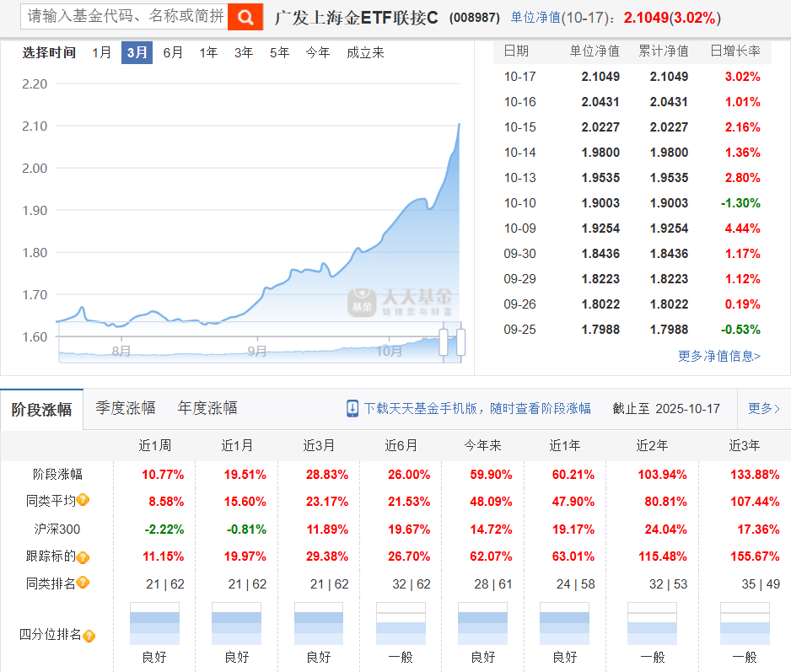Click the 近3年 column header

coord(744,445)
